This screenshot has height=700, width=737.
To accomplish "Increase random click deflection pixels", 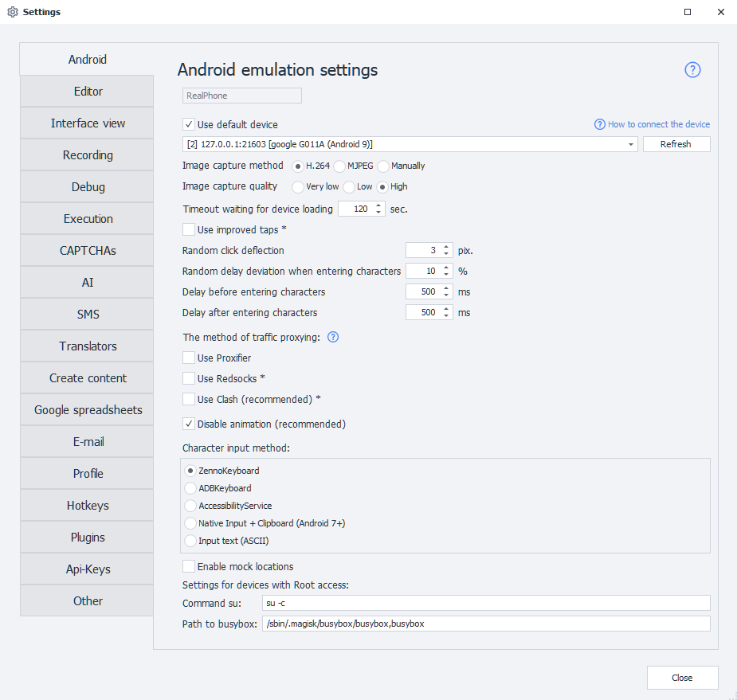I will click(x=446, y=247).
